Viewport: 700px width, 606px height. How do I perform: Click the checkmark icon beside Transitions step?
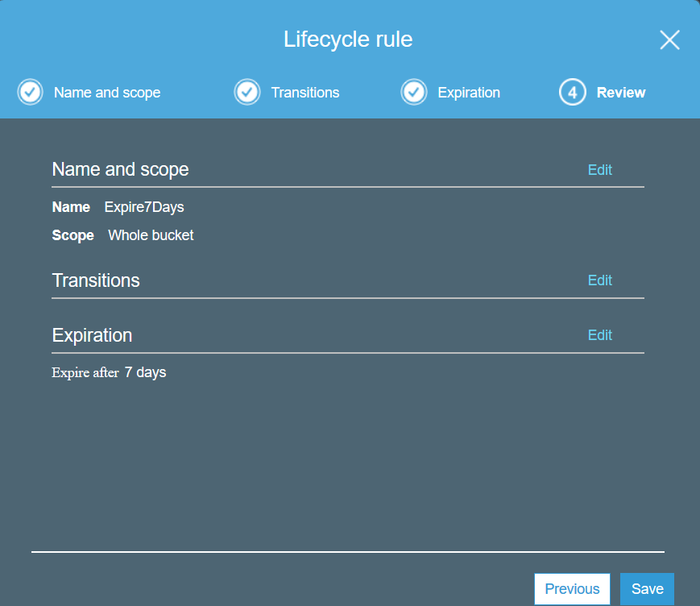247,93
